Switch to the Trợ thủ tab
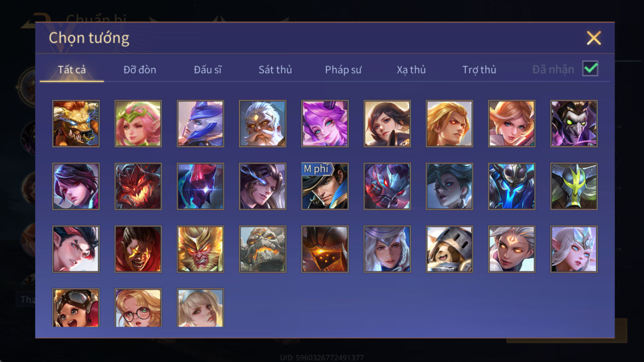The height and width of the screenshot is (362, 644). (479, 70)
